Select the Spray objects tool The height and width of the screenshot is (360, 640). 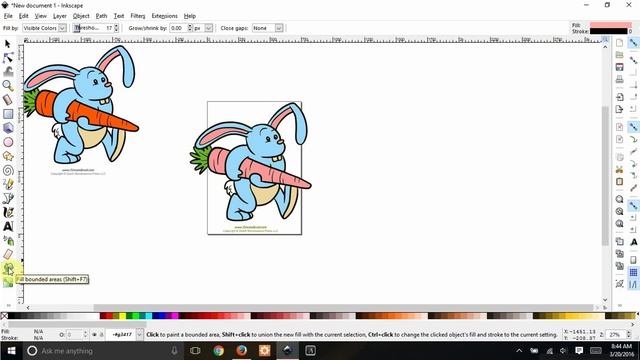click(x=8, y=240)
